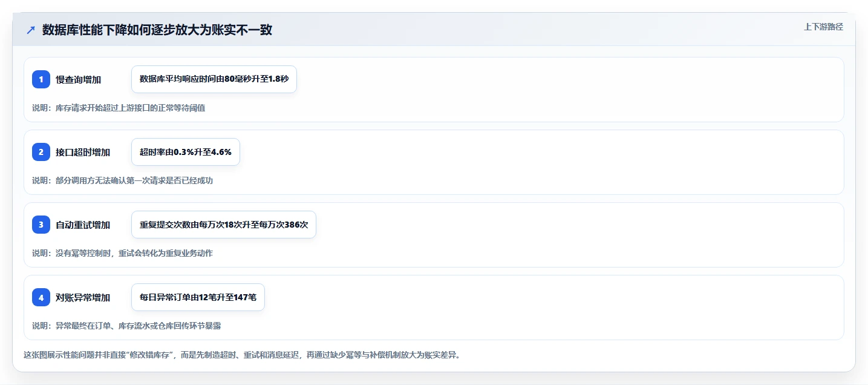Viewport: 868px width, 385px height.
Task: Click the step 3 number badge
Action: click(41, 225)
